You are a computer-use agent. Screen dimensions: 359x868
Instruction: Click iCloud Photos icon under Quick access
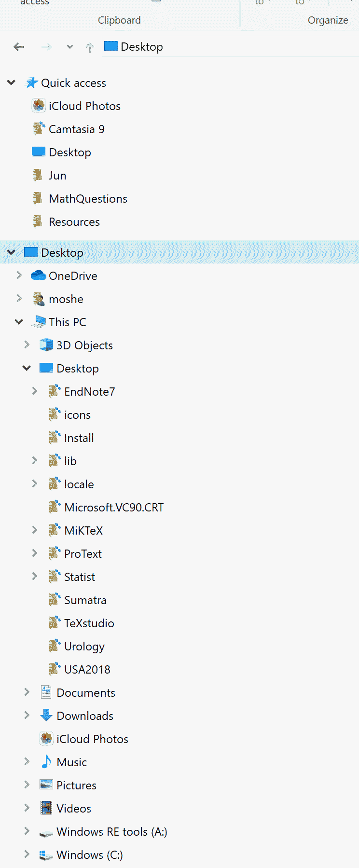tap(39, 106)
